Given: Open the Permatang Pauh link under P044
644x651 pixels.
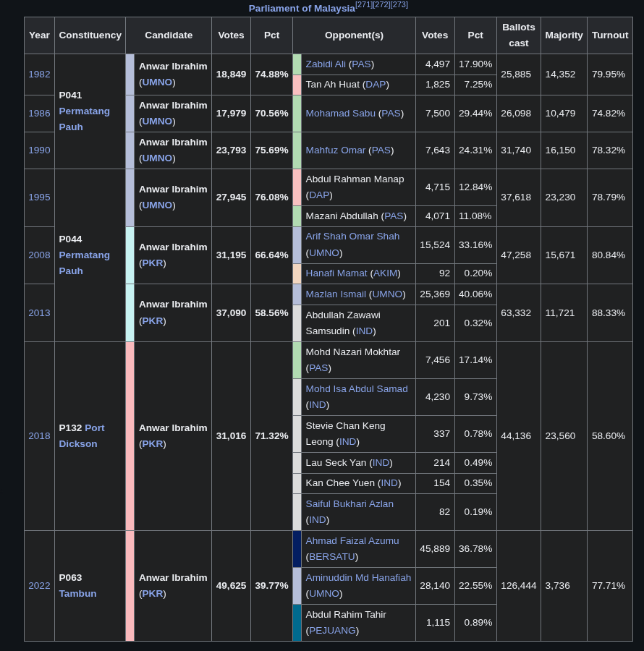Looking at the screenshot, I should point(84,263).
